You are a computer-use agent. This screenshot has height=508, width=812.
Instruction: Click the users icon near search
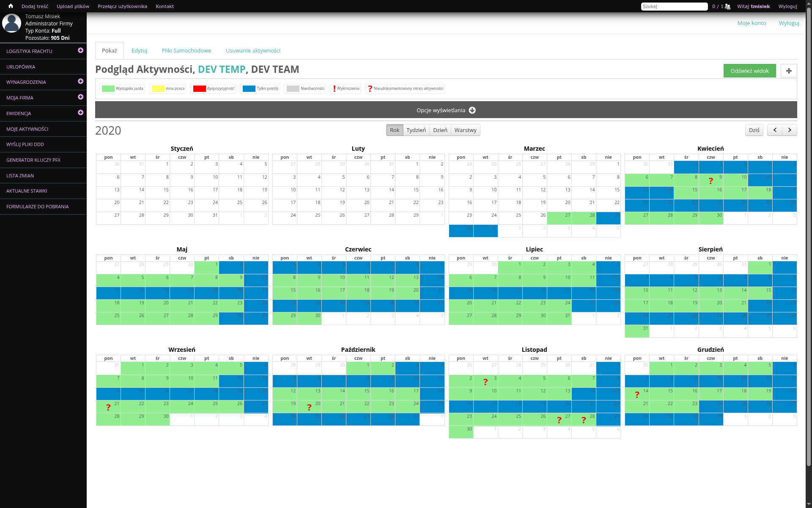point(727,6)
